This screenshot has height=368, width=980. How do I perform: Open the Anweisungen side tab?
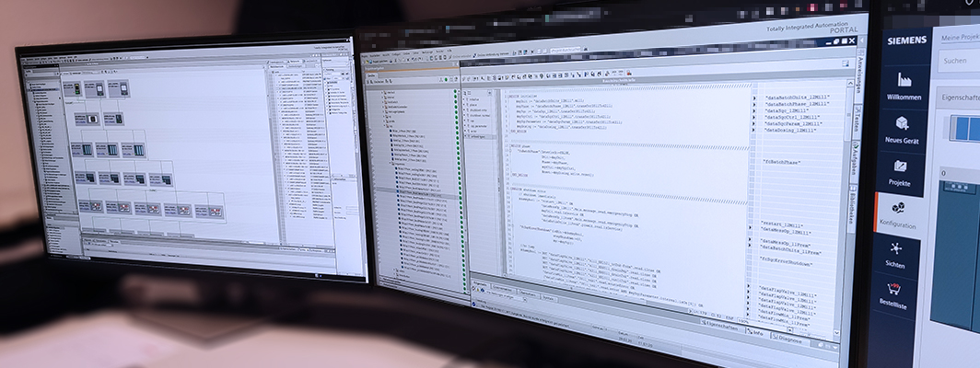point(859,73)
